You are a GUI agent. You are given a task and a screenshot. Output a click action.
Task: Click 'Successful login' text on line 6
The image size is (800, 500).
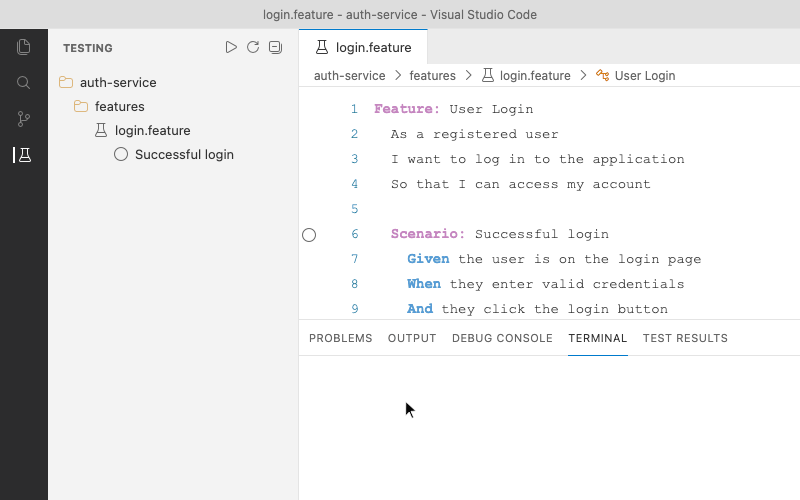(542, 234)
